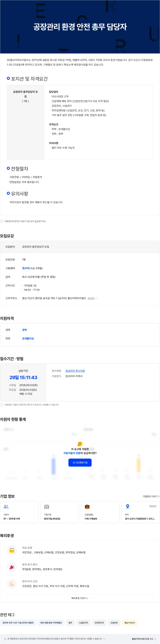Viewport: 160px width, 644px height.
Task: Click the info icon beside the footer notice
Action: (x=5, y=639)
